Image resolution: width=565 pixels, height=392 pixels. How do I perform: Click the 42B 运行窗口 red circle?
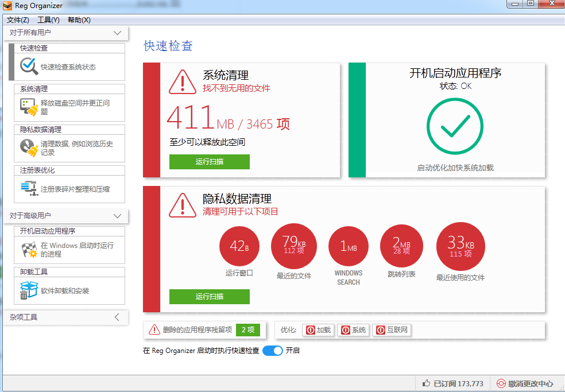tap(239, 246)
